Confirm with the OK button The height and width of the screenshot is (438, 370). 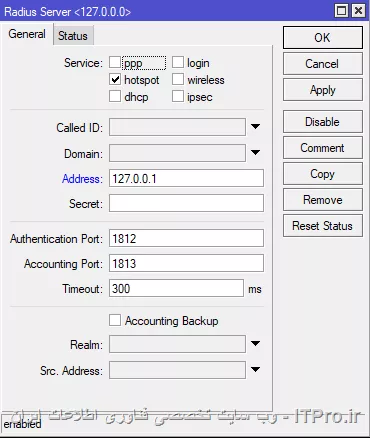pos(323,38)
